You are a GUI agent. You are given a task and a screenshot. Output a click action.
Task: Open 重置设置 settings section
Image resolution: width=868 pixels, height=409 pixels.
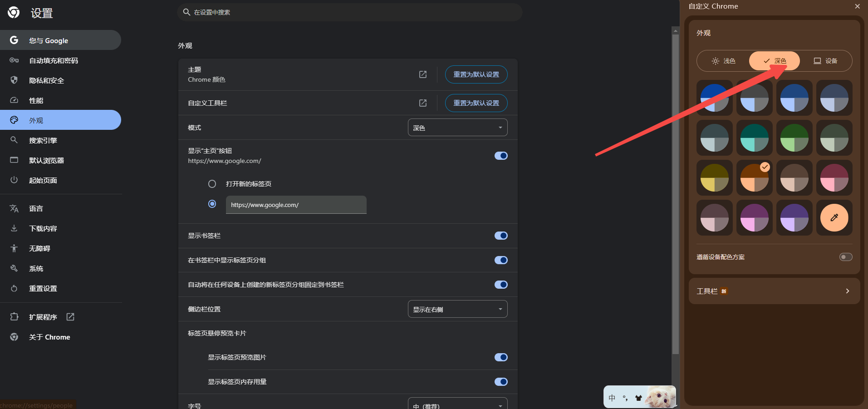click(x=60, y=288)
